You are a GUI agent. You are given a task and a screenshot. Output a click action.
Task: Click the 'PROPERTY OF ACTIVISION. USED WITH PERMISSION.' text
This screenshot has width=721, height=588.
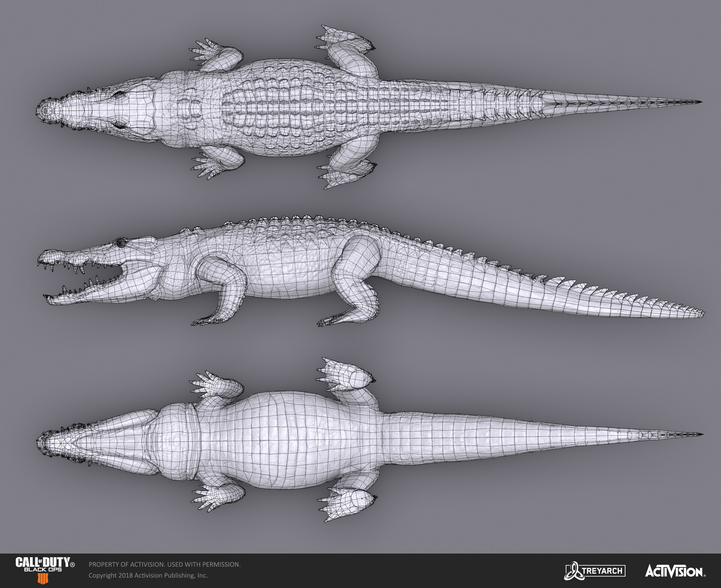tap(164, 564)
